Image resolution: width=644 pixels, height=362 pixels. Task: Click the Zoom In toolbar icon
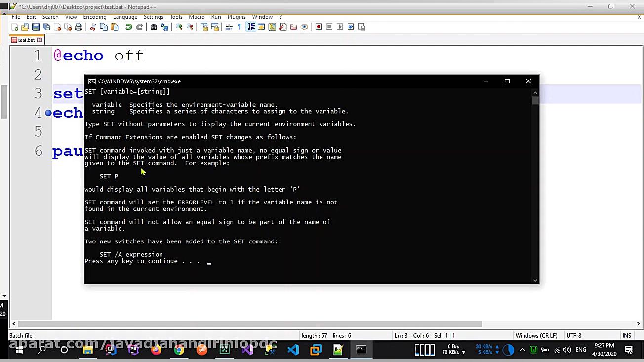coord(179,27)
